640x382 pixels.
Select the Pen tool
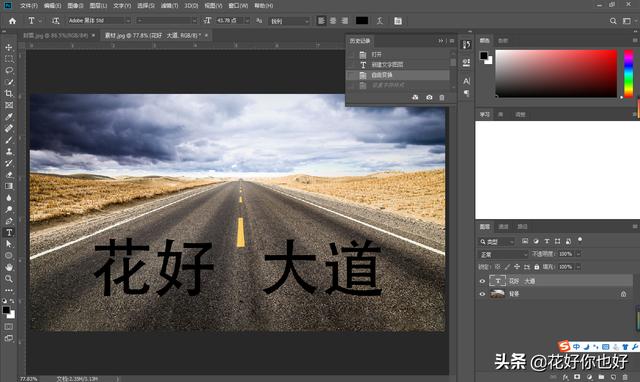(9, 221)
